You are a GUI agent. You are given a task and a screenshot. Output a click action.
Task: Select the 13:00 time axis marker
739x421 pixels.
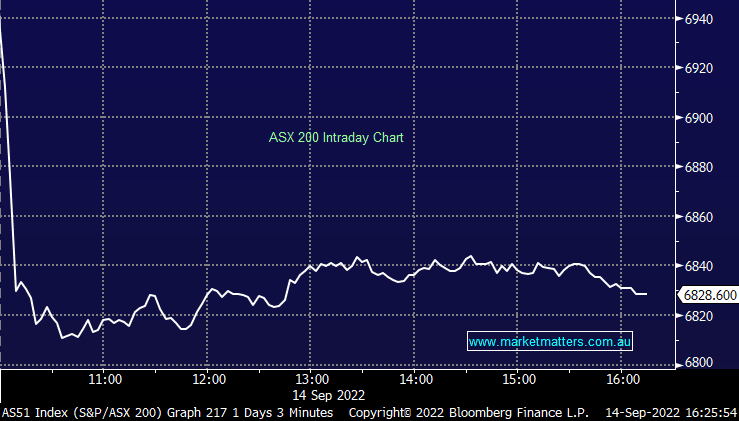click(x=312, y=381)
